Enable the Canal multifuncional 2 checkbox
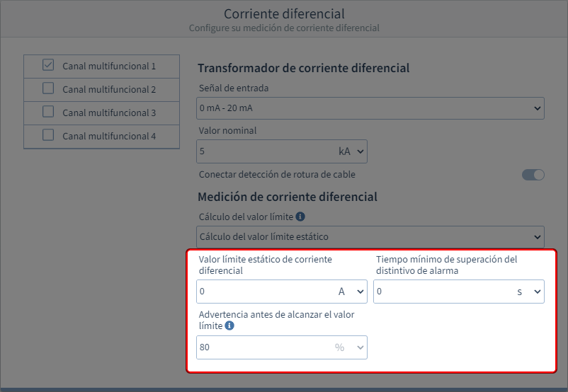This screenshot has height=392, width=568. 48,88
